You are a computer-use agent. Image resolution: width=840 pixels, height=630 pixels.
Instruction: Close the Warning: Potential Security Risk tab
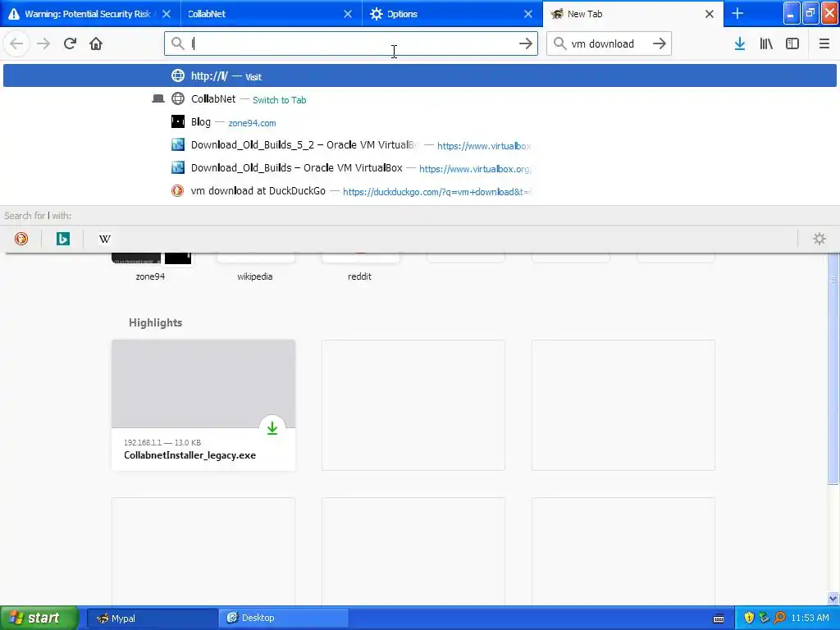[167, 14]
